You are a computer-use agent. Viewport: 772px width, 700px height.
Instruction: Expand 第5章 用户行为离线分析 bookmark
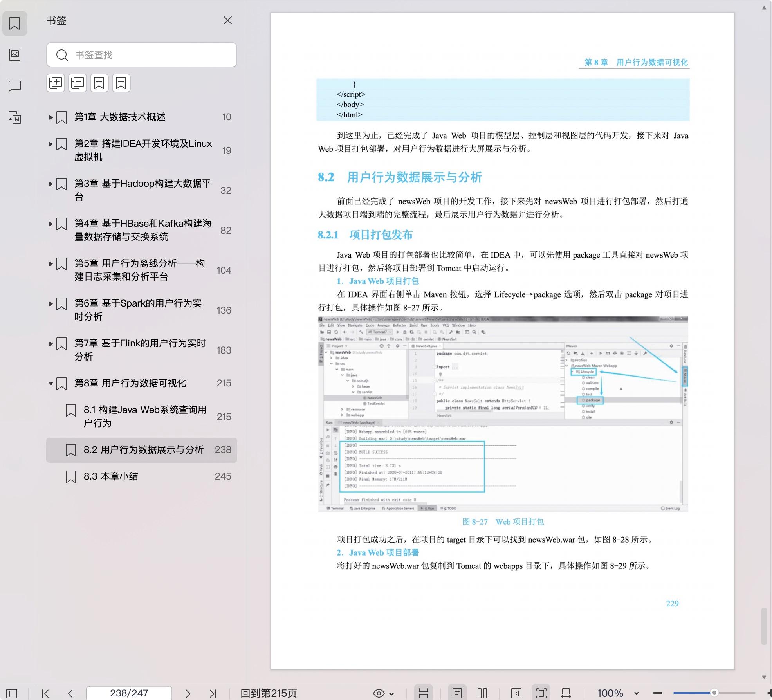pos(51,263)
